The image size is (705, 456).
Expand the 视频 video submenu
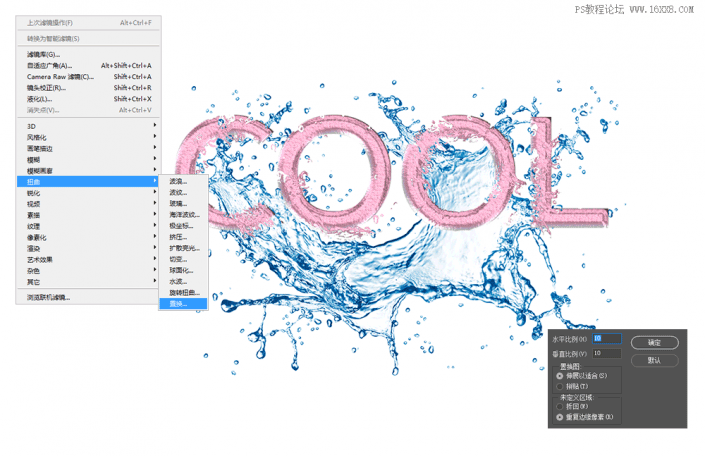(89, 204)
